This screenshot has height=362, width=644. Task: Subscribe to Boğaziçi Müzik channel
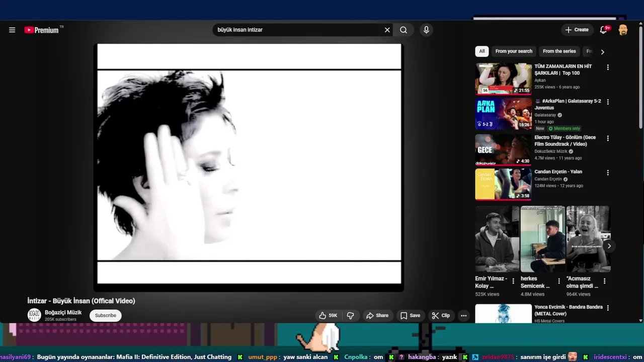[x=106, y=316]
